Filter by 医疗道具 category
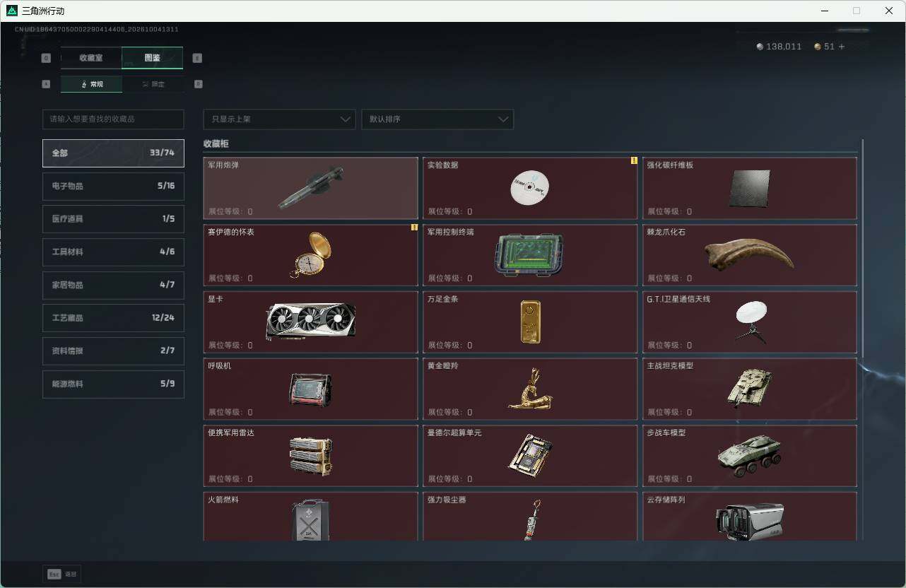Image resolution: width=906 pixels, height=588 pixels. pos(113,219)
